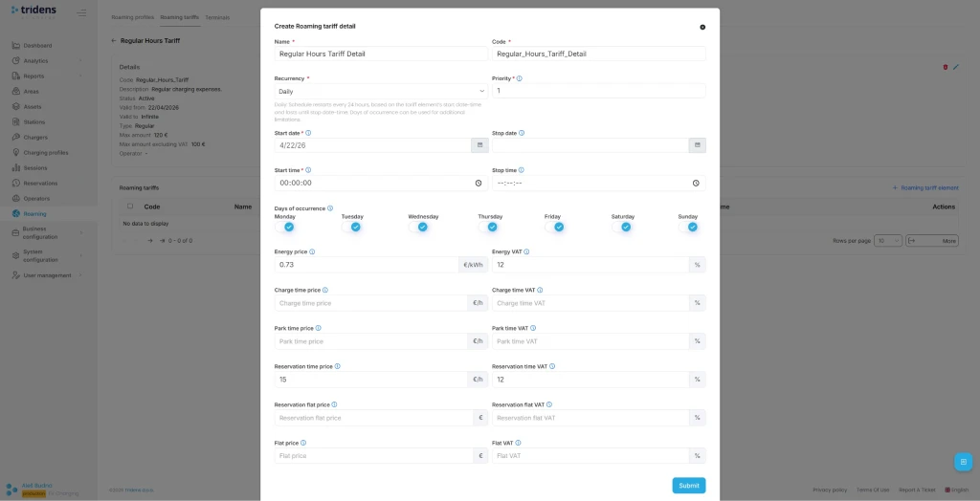Image resolution: width=980 pixels, height=501 pixels.
Task: Toggle the Friday occurrence switch
Action: [x=557, y=228]
